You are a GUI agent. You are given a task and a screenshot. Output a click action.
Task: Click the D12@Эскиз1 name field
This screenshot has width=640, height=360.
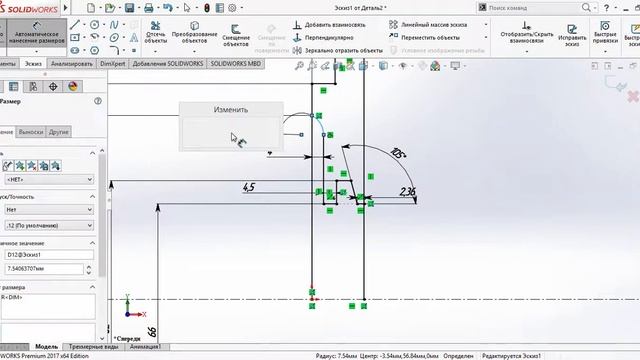click(x=49, y=255)
